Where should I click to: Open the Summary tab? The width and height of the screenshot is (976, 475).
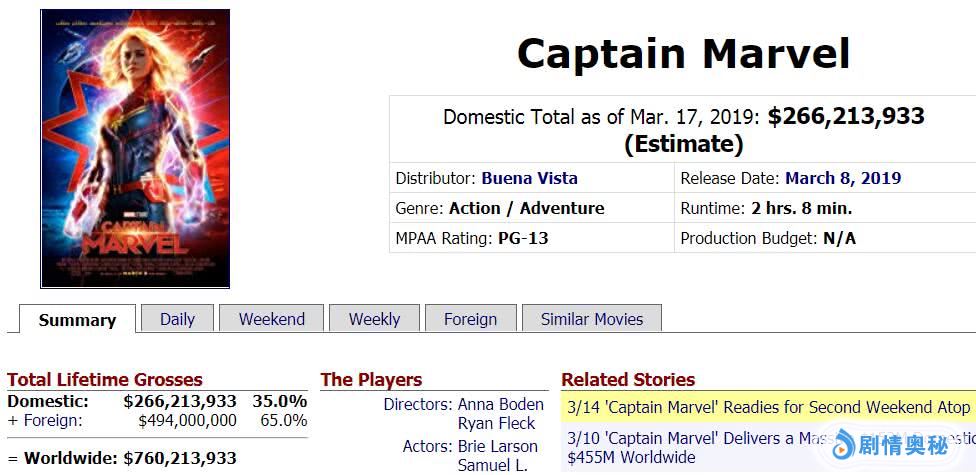point(77,320)
